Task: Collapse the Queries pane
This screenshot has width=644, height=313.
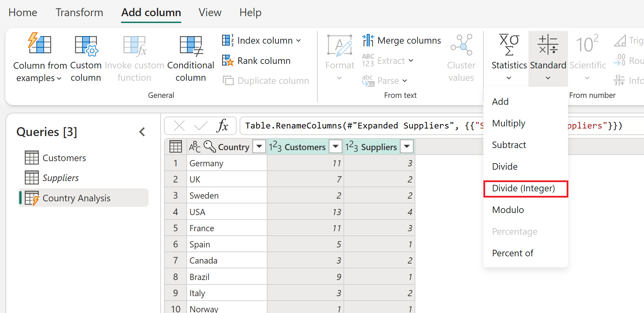Action: click(142, 132)
